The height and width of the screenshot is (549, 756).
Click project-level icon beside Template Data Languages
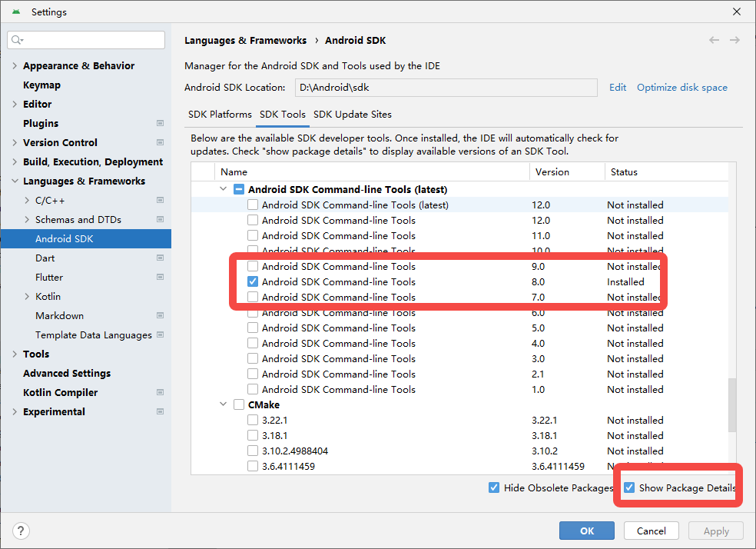coord(160,334)
